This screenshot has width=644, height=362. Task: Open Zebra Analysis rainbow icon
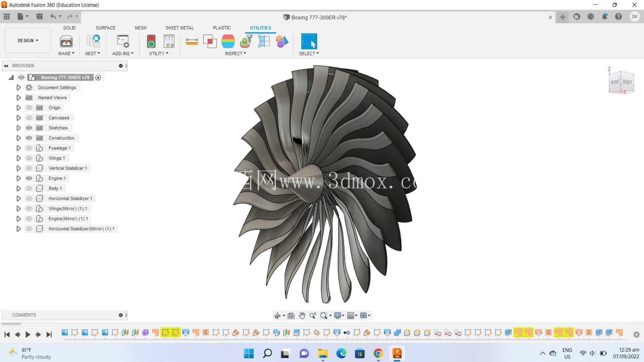click(228, 41)
